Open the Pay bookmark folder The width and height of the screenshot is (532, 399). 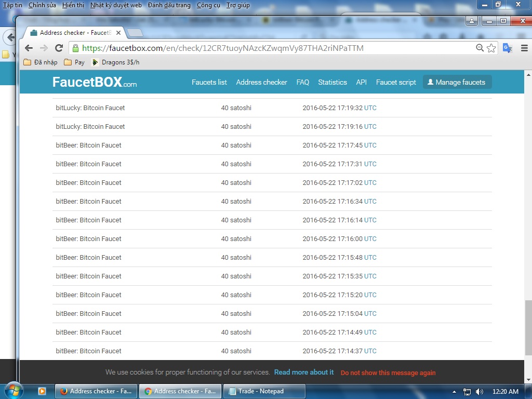[x=74, y=62]
